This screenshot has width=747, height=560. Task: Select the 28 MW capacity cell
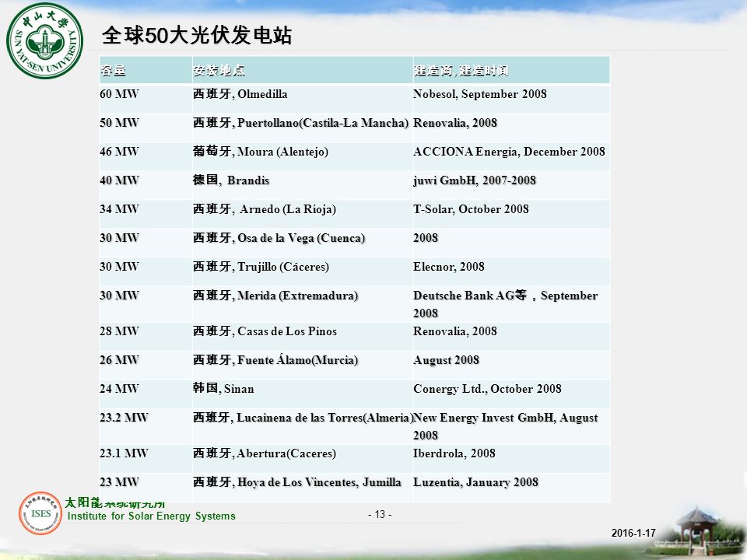tap(146, 336)
